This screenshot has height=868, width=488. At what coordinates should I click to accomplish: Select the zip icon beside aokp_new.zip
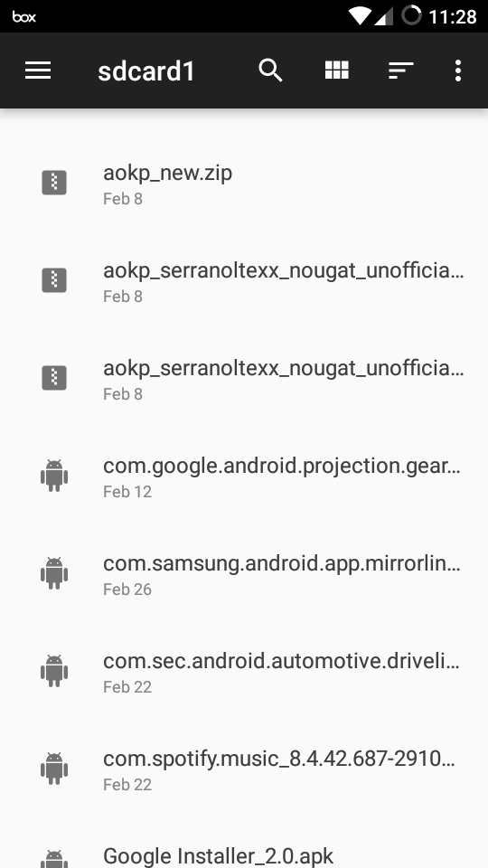coord(54,183)
